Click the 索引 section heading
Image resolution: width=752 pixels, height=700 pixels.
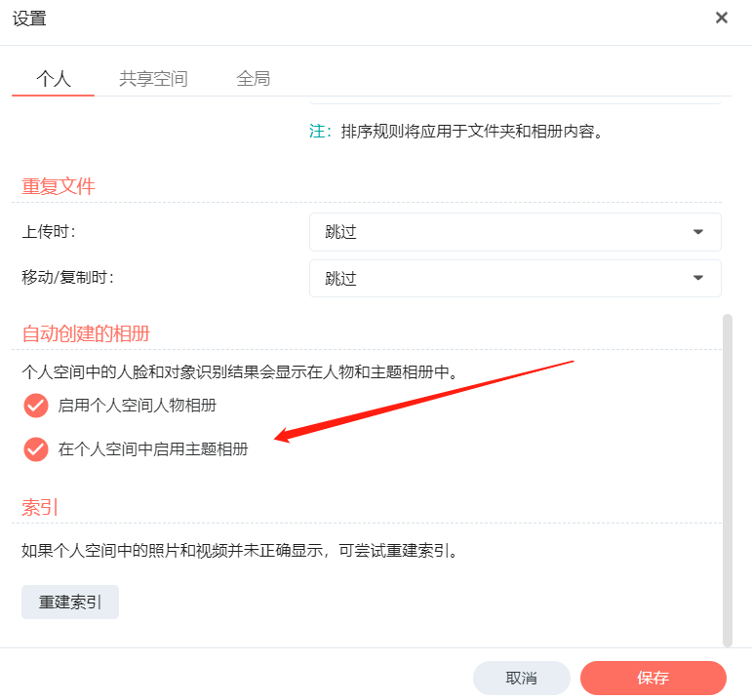pos(40,507)
